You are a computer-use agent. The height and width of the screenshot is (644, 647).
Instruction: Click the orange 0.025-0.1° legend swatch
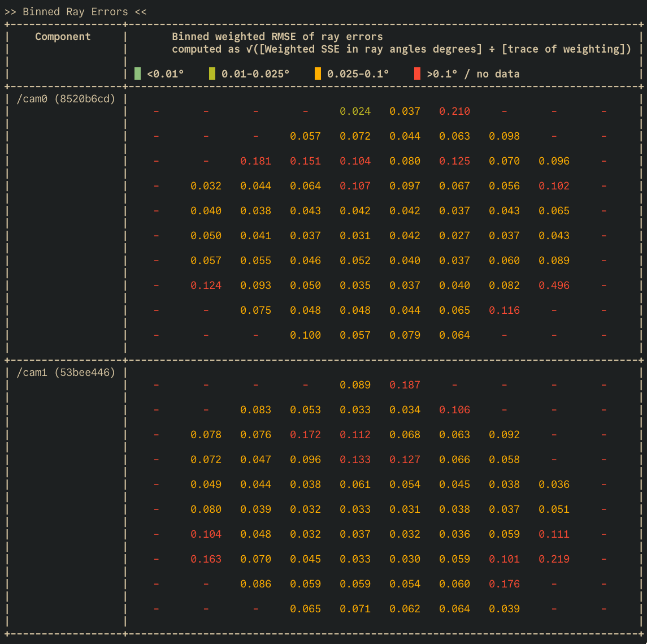tap(318, 74)
